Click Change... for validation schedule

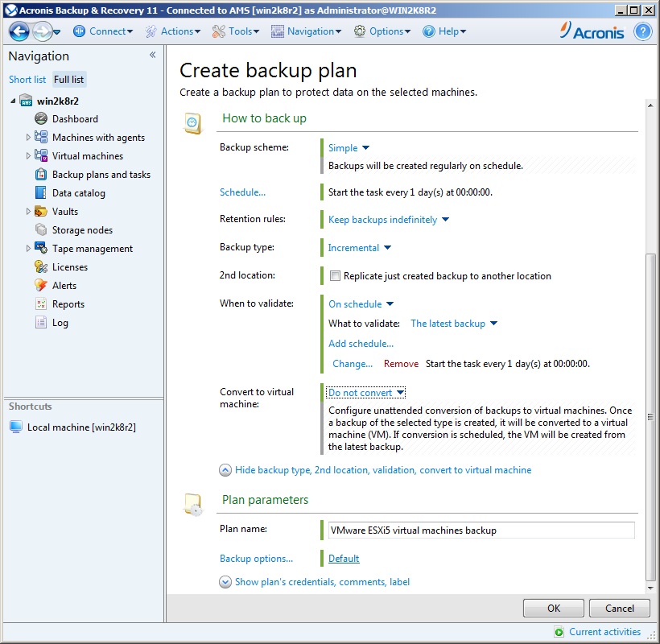(353, 364)
